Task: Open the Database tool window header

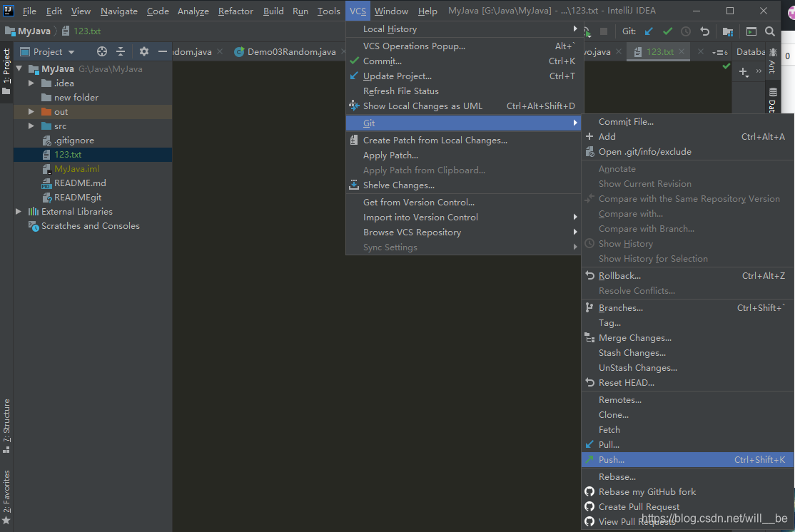Action: (750, 51)
